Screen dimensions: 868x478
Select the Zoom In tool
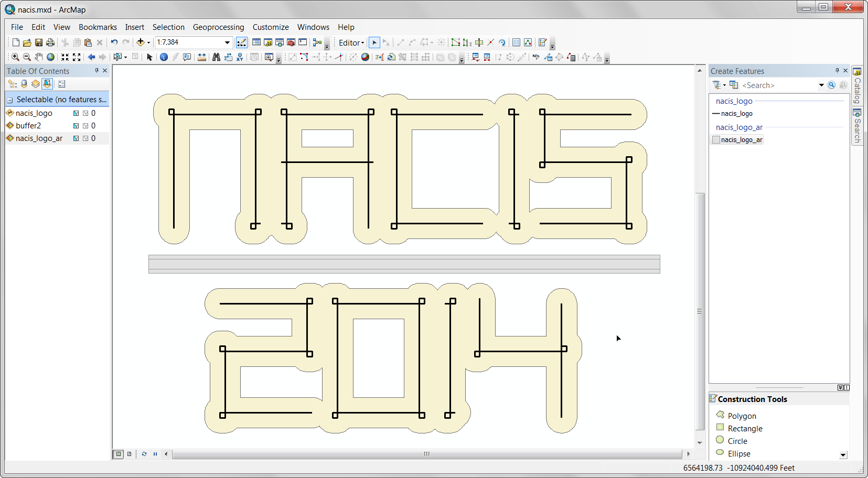[15, 57]
